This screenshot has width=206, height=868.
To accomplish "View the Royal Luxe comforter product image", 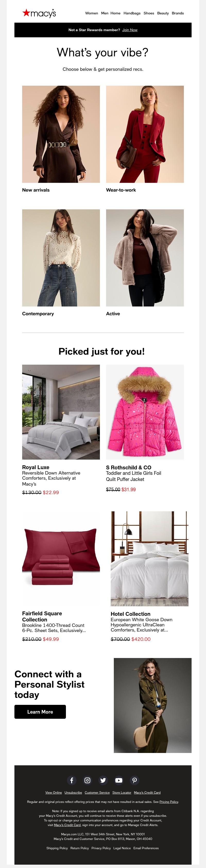I will (61, 412).
